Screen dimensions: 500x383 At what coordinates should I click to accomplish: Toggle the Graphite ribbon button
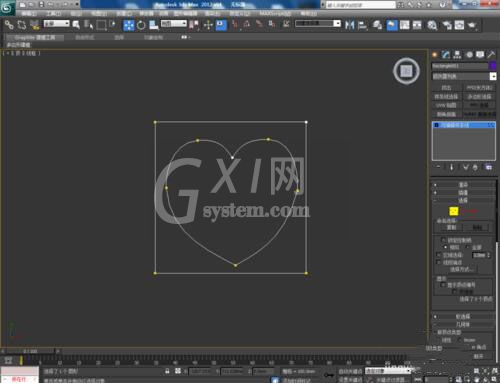point(392,25)
